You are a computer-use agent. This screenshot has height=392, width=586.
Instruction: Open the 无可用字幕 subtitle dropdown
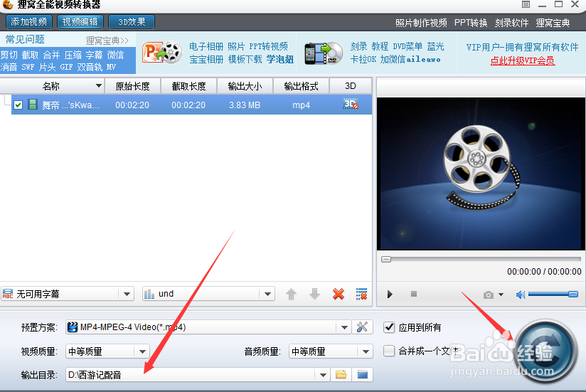click(127, 294)
